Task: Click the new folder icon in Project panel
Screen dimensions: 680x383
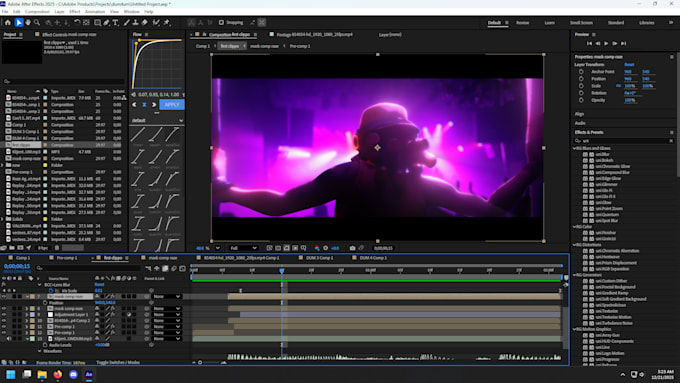Action: [12, 248]
